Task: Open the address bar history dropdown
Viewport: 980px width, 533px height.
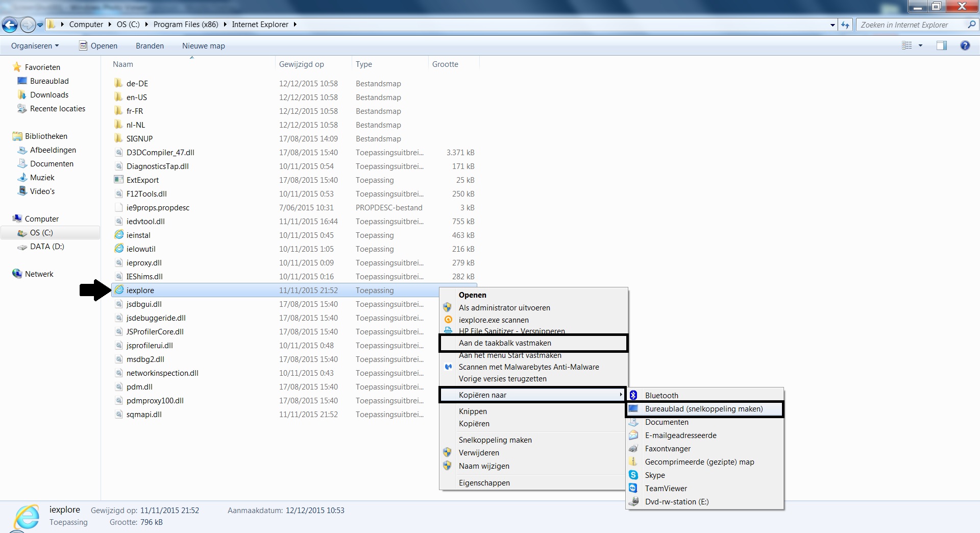Action: (x=832, y=25)
